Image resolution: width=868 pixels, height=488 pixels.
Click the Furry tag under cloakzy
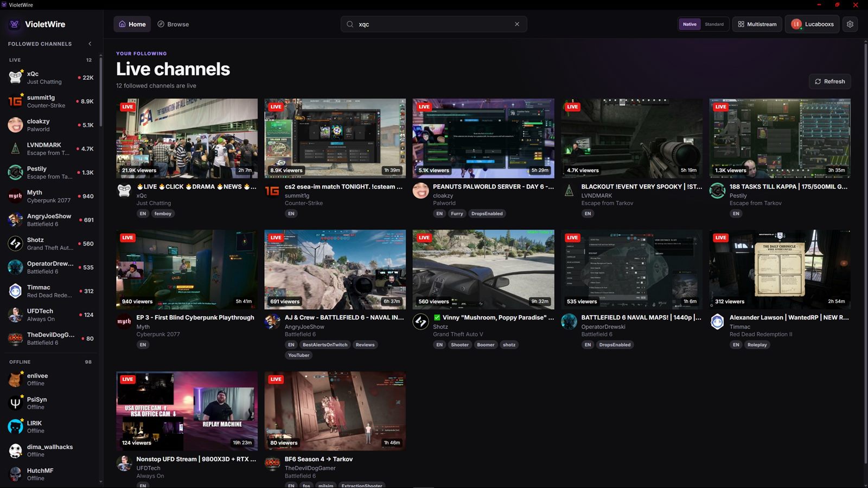[x=457, y=214]
